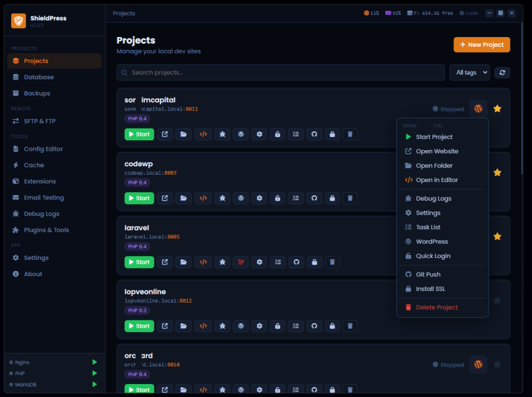This screenshot has width=532, height=397.
Task: Select Open Folder from context menu
Action: coord(442,166)
